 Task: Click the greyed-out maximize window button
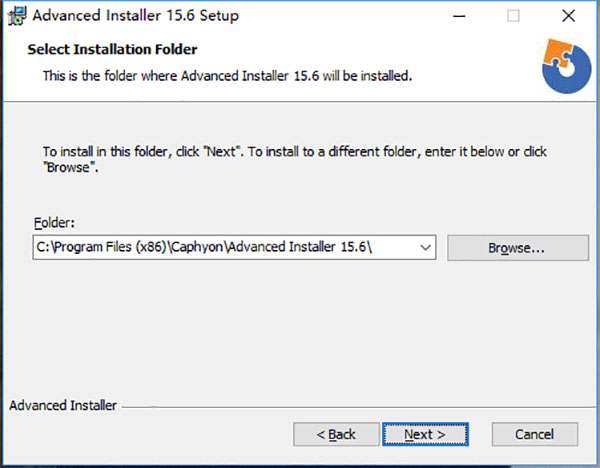(x=513, y=16)
